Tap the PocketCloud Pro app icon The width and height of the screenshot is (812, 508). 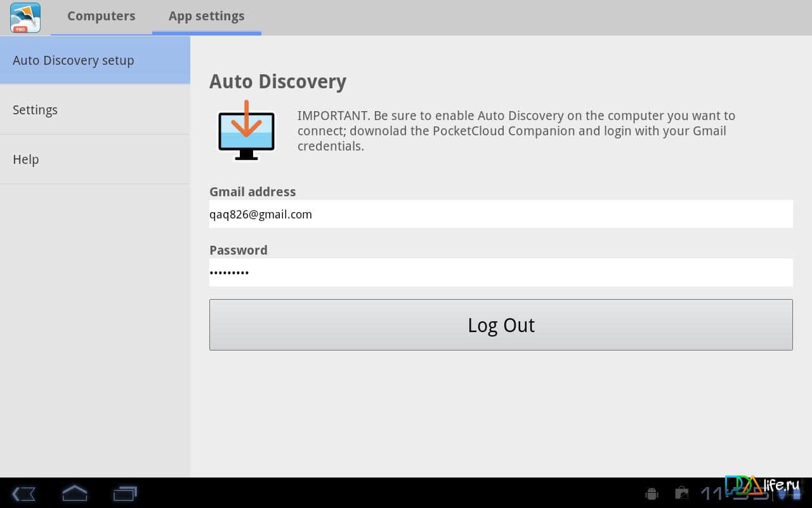(x=25, y=18)
